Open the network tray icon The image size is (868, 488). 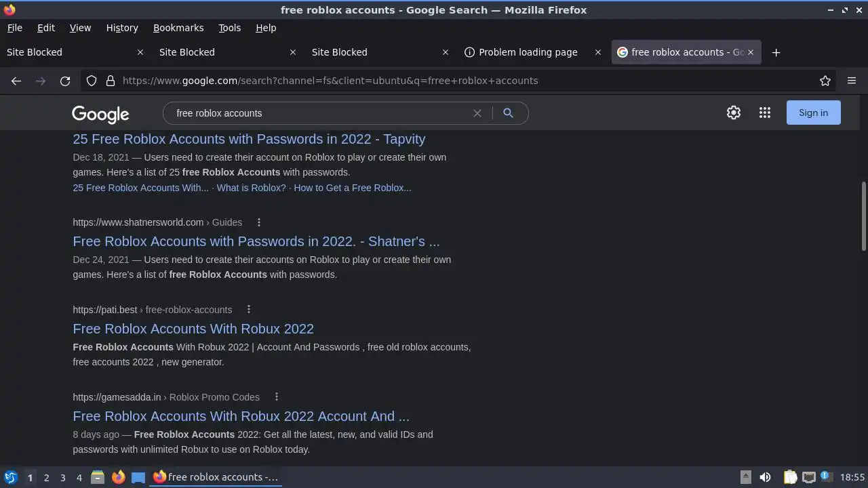coord(808,477)
